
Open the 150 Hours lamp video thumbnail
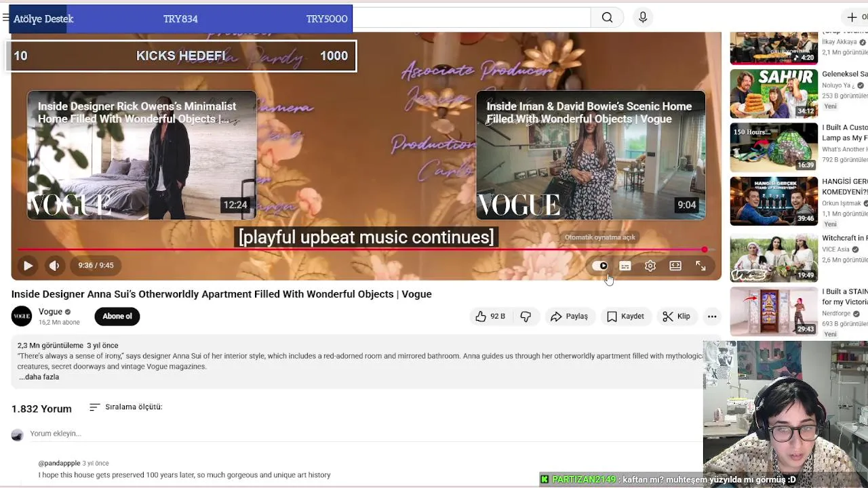[x=774, y=147]
